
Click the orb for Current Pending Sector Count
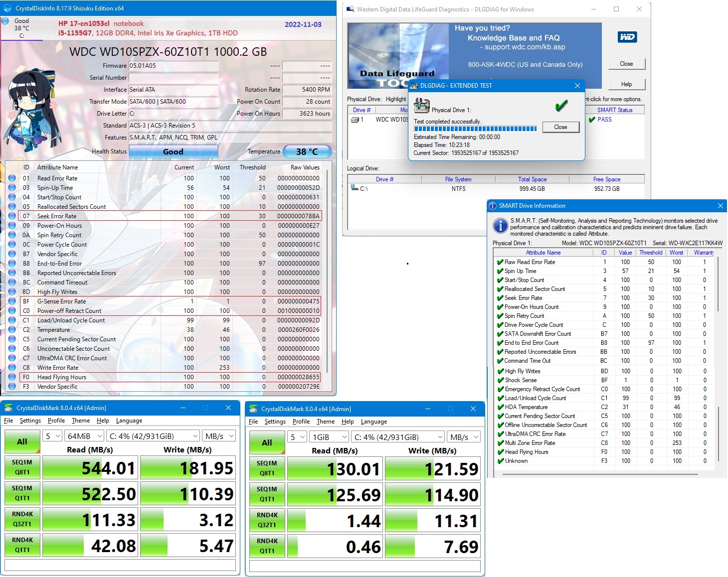pos(12,339)
